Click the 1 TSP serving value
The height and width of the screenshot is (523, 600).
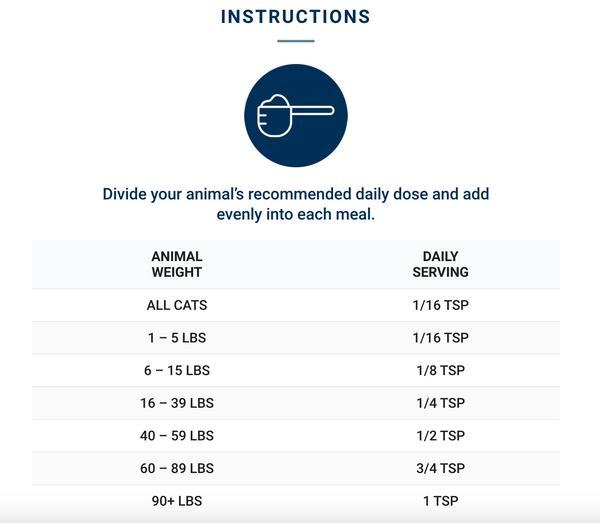(440, 500)
